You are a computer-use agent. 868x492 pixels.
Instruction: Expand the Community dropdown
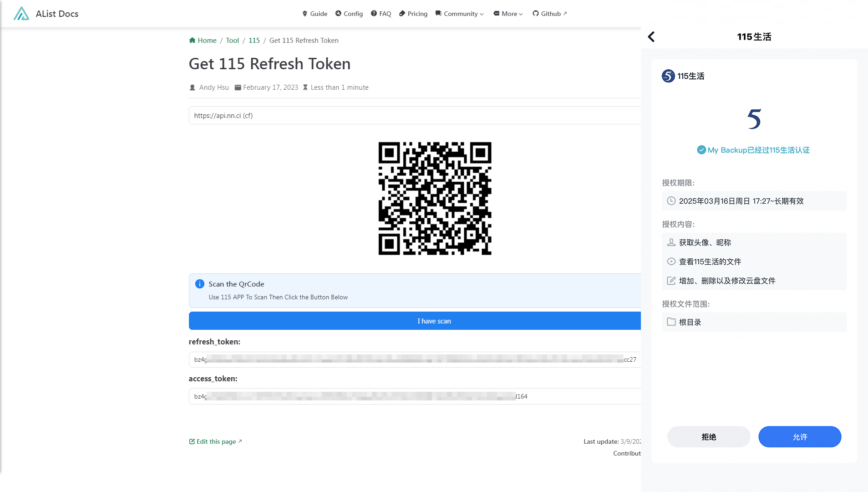pos(460,14)
